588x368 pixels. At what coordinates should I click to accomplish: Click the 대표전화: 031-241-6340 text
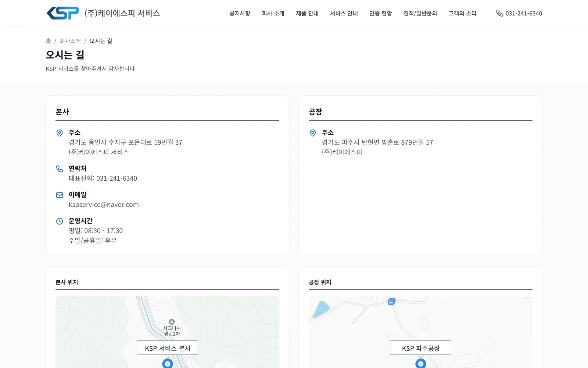(103, 178)
